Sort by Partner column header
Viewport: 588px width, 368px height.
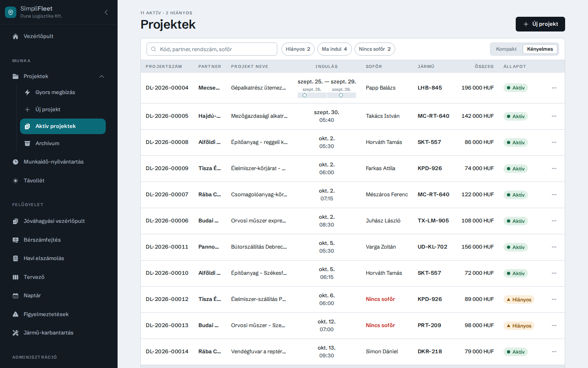[210, 66]
